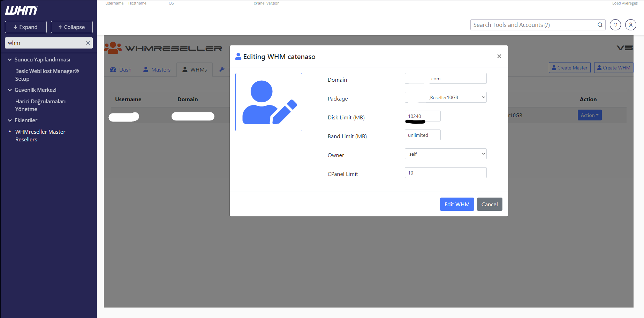Open Basic WebHost Manager Setup
This screenshot has width=644, height=318.
coord(47,75)
